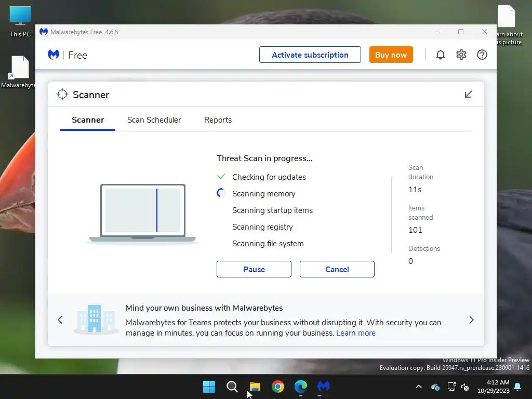Show next promo with right chevron
Screen dimensions: 532x399
pos(471,320)
